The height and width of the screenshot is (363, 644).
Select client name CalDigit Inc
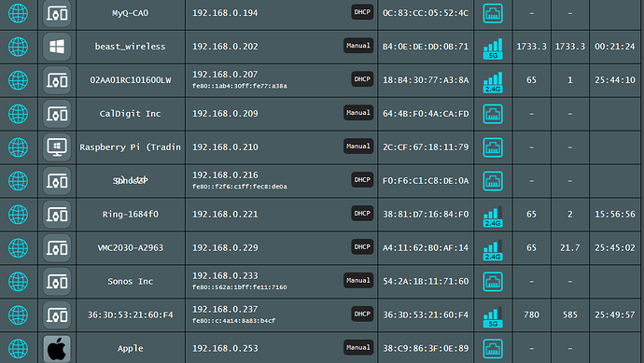click(130, 114)
